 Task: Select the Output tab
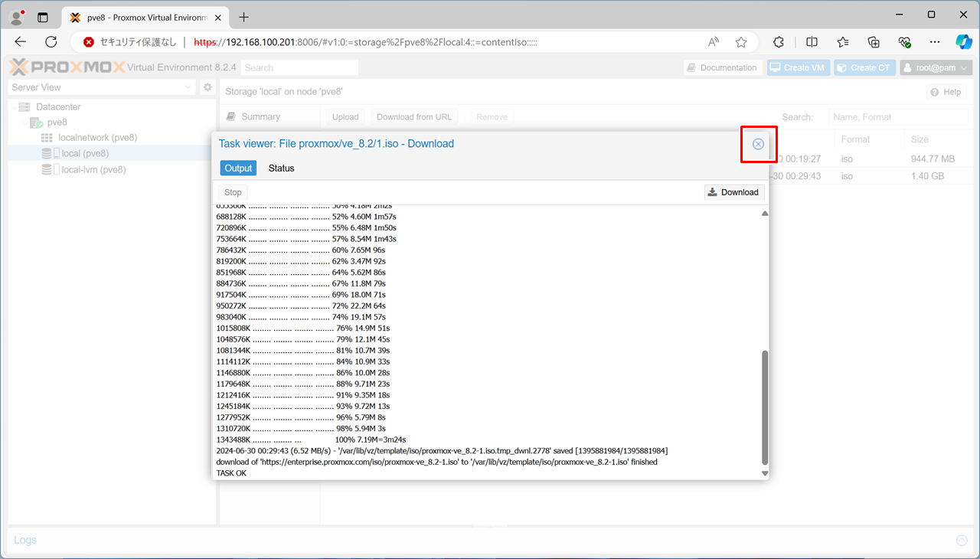point(237,168)
